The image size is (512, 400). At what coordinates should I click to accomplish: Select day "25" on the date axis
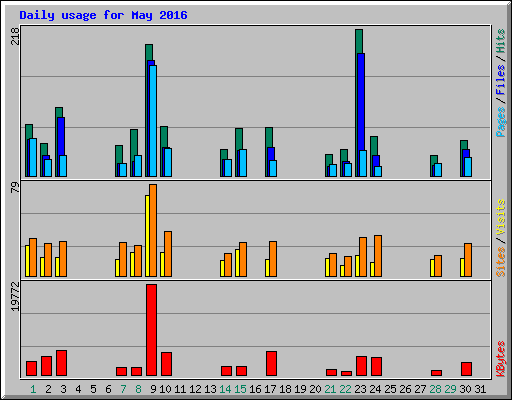pos(390,389)
